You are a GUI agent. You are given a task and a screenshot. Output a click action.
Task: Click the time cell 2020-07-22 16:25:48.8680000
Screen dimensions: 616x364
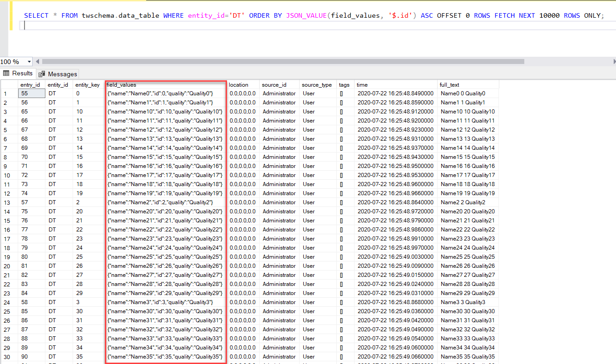pyautogui.click(x=396, y=302)
